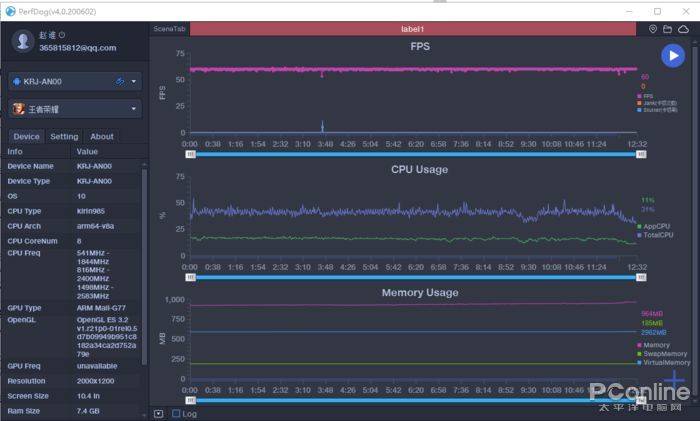
Task: Click the blue plus icon at bottom right
Action: click(x=676, y=379)
